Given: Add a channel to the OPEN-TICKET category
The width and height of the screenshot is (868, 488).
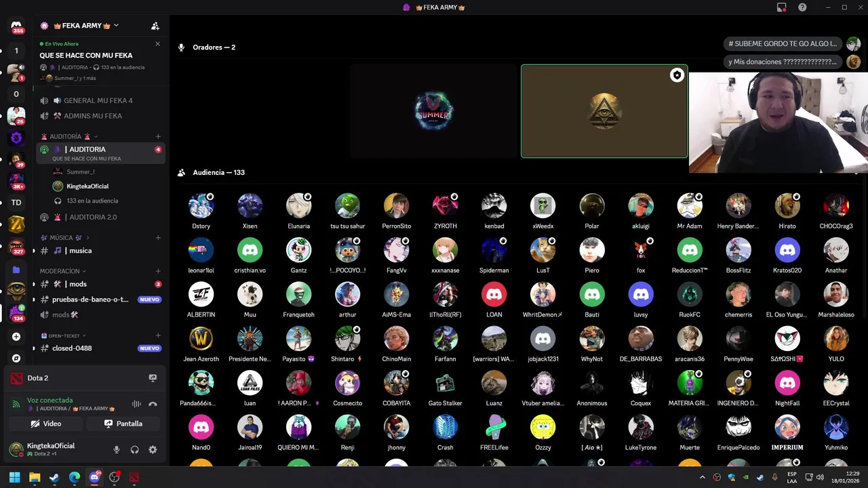Looking at the screenshot, I should click(x=158, y=335).
